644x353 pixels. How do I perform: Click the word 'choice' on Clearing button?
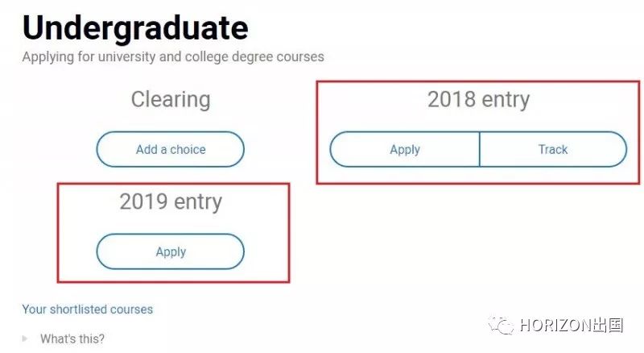[188, 149]
